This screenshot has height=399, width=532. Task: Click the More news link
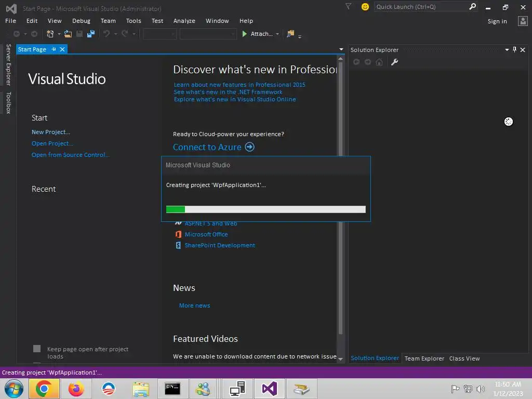pyautogui.click(x=194, y=305)
